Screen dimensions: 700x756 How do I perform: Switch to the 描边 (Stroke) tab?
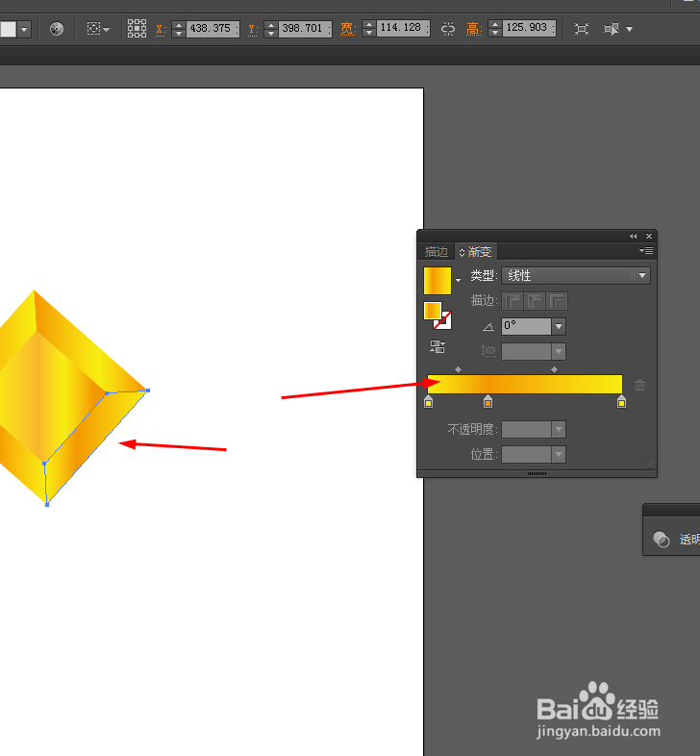pyautogui.click(x=437, y=251)
